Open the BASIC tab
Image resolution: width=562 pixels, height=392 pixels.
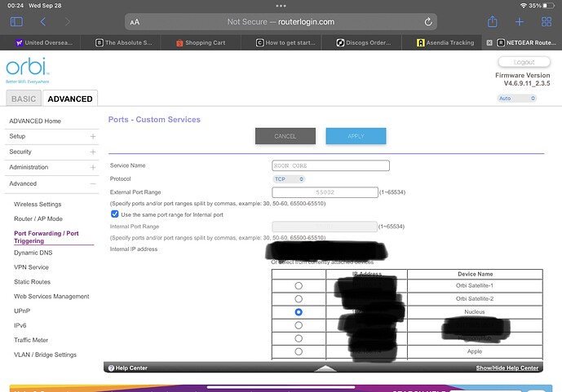[24, 99]
